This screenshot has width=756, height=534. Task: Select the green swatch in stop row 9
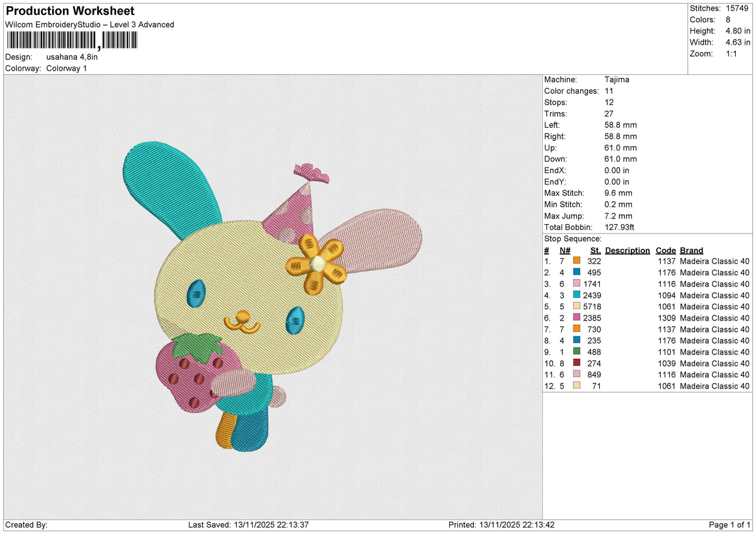pos(576,352)
